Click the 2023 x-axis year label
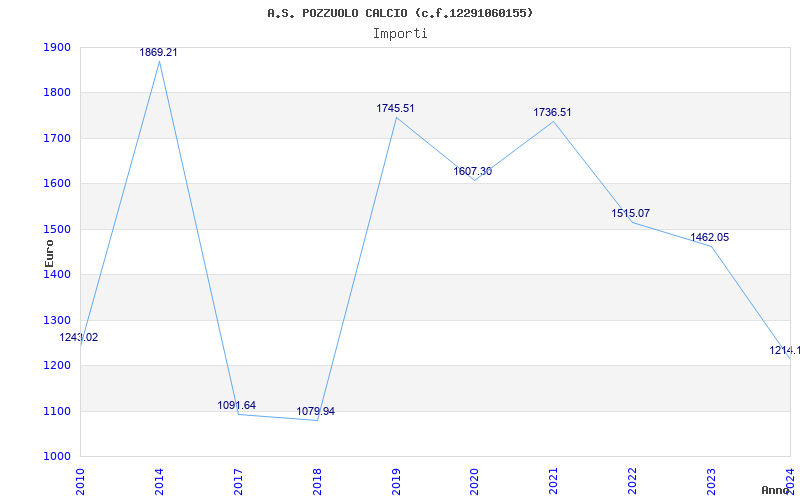 711,481
